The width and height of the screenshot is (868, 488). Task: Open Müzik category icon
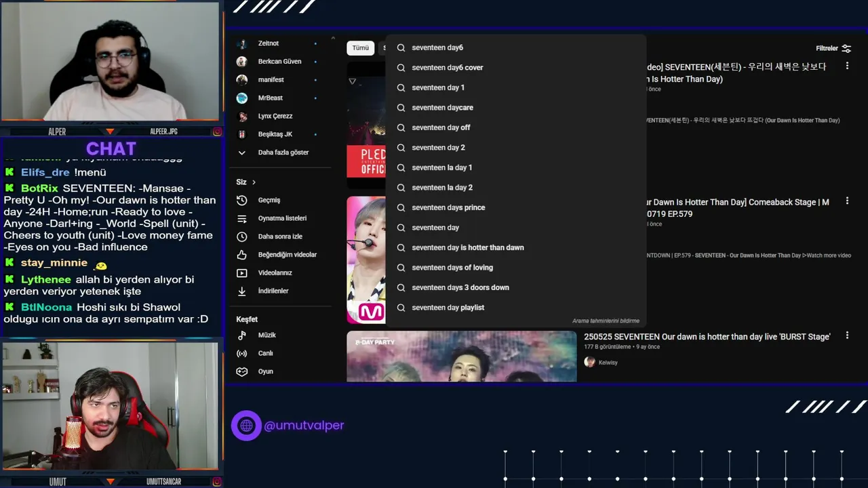click(241, 335)
